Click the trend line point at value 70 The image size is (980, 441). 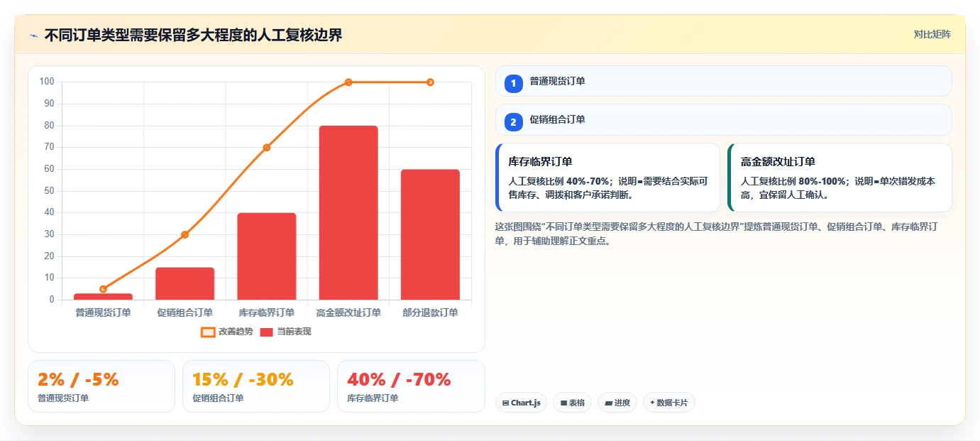click(x=267, y=147)
